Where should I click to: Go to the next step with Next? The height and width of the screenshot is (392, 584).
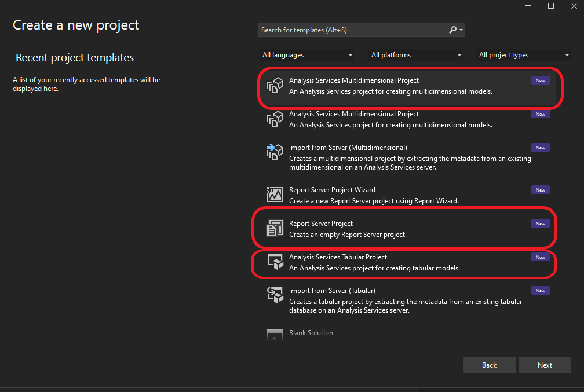click(545, 365)
